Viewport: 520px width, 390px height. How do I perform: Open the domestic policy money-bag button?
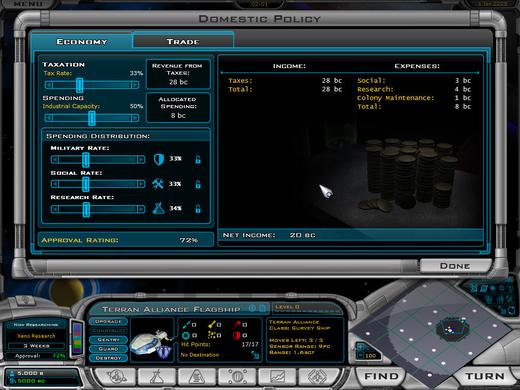pyautogui.click(x=197, y=377)
